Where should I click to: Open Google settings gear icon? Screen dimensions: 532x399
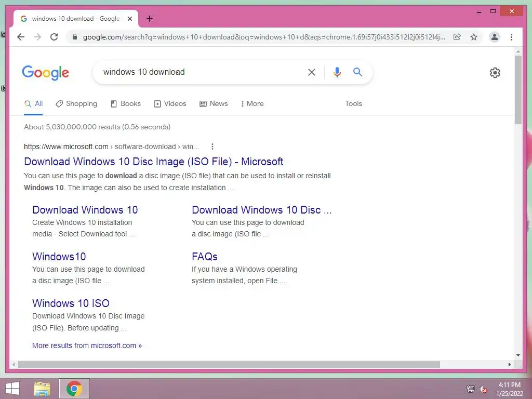click(x=495, y=73)
